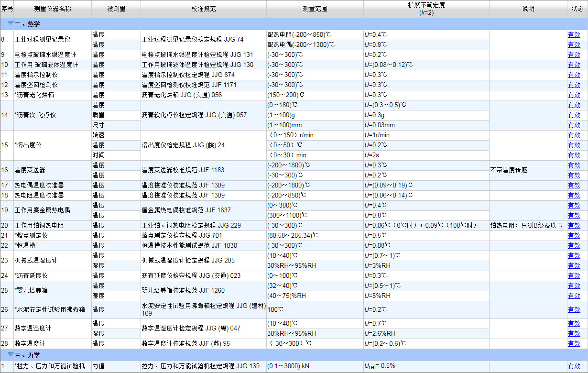This screenshot has height=373, width=588.
Task: Select 婴儿培养箱校准规范 JJF 1260 cell
Action: [204, 290]
